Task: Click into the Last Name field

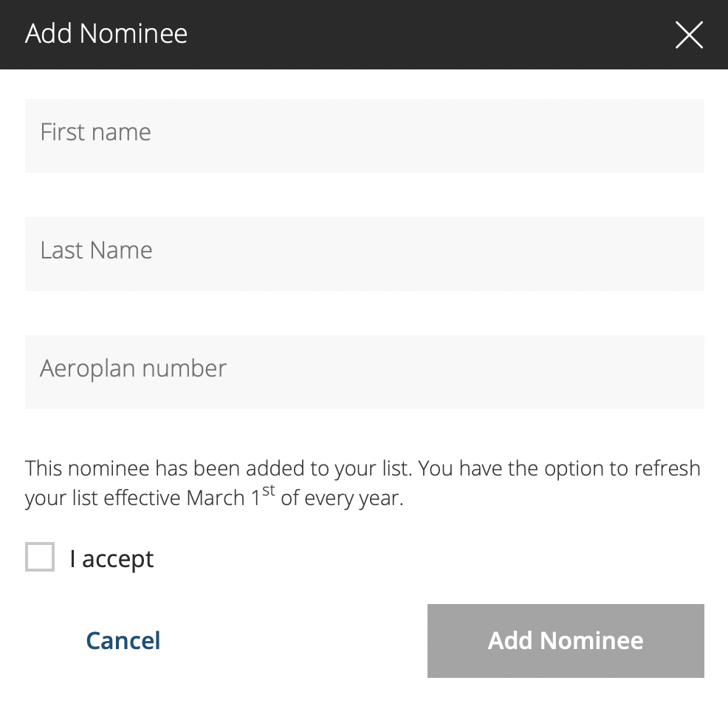Action: tap(364, 254)
